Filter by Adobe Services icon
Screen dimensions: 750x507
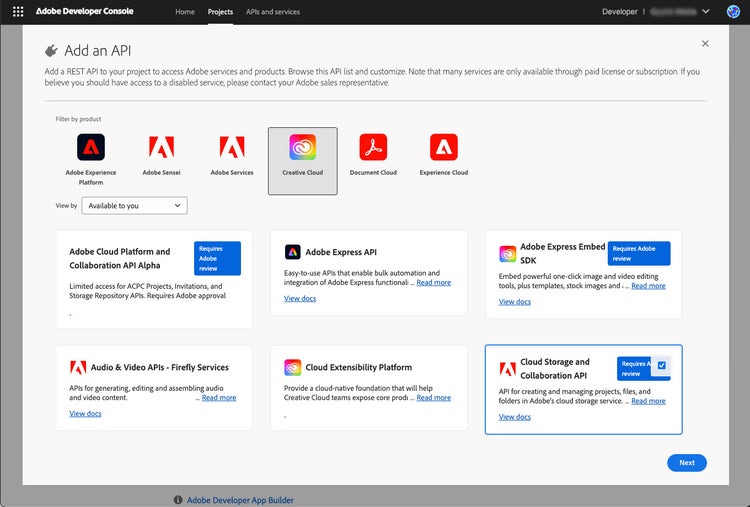(232, 147)
